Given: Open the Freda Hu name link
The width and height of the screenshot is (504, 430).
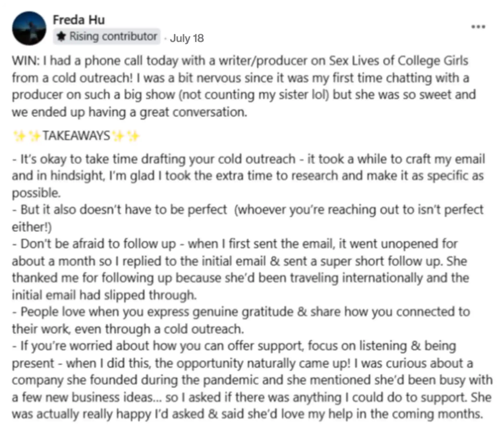Looking at the screenshot, I should 79,20.
